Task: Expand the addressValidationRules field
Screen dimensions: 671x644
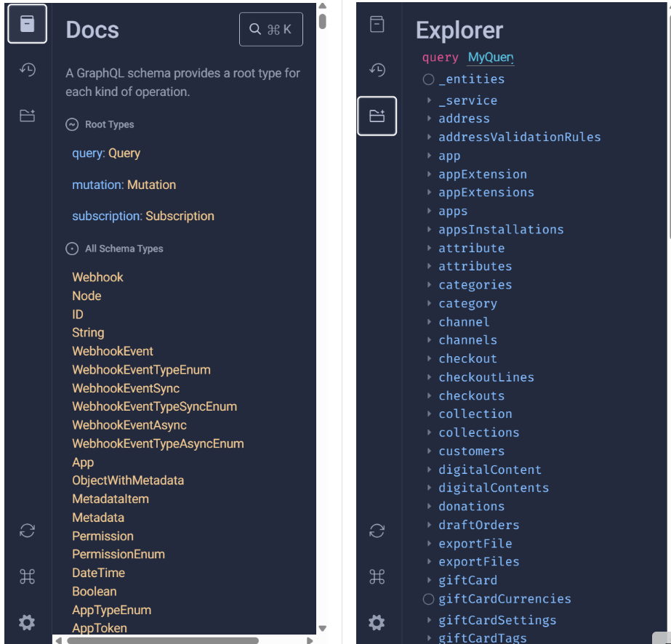Action: point(430,137)
